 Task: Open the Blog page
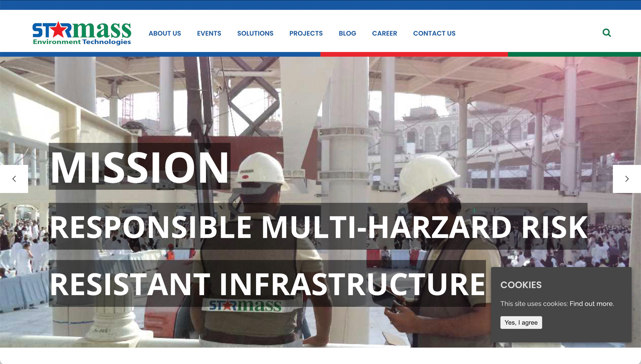(x=347, y=33)
